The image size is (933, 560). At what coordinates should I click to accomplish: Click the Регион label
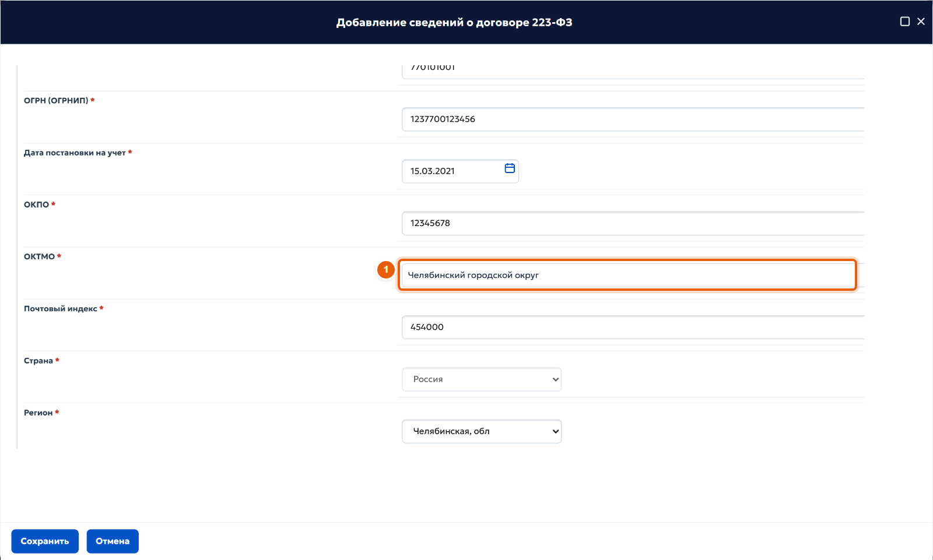pos(38,413)
